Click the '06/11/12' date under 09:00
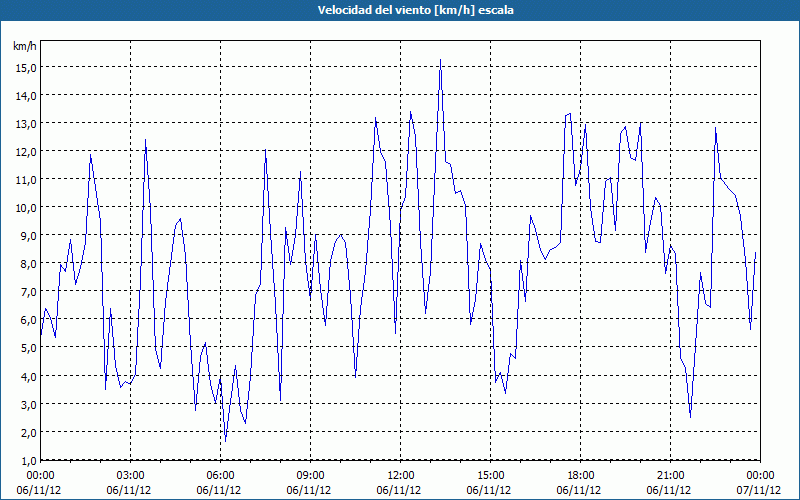Image resolution: width=800 pixels, height=500 pixels. [309, 490]
